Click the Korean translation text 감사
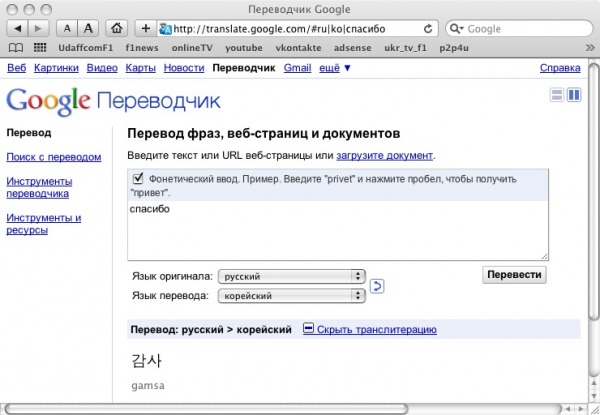 pyautogui.click(x=147, y=361)
